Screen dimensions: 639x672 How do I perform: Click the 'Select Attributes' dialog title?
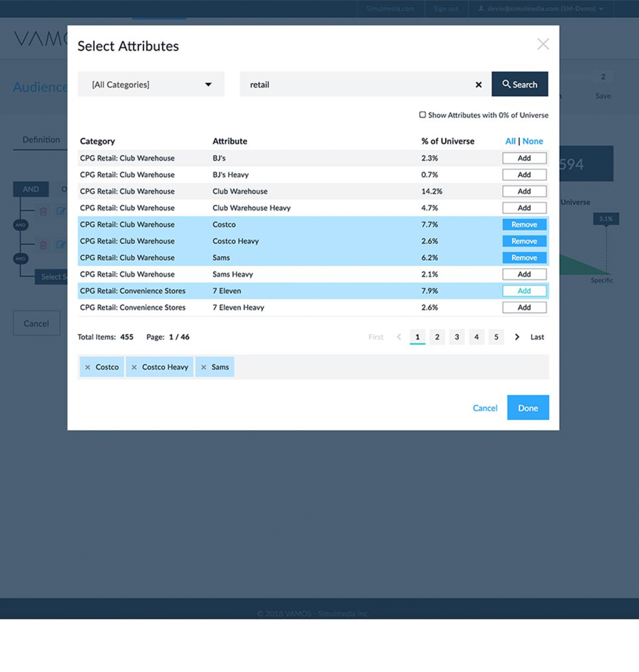tap(128, 46)
